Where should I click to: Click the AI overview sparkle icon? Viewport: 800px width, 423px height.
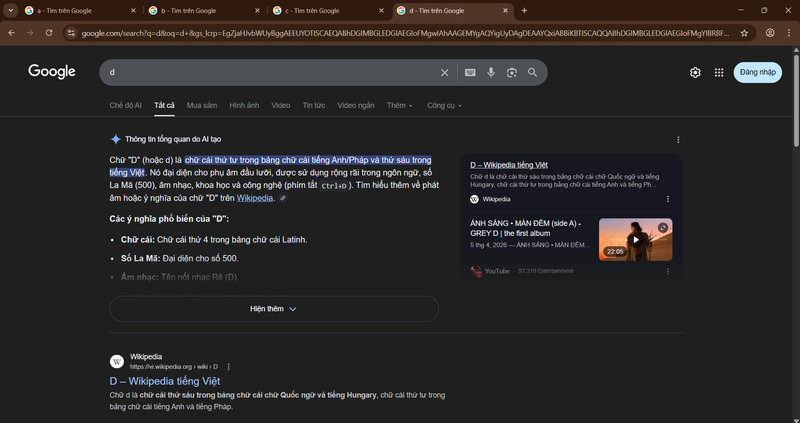[116, 139]
